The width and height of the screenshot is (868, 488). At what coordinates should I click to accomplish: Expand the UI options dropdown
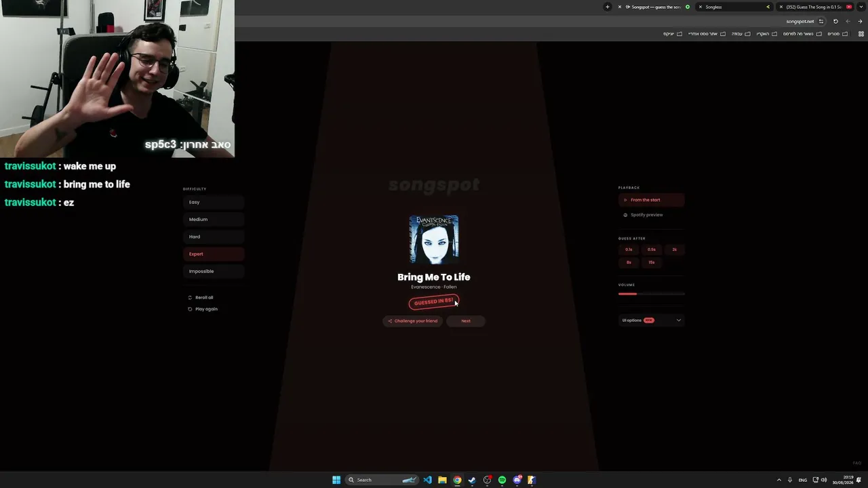click(652, 321)
